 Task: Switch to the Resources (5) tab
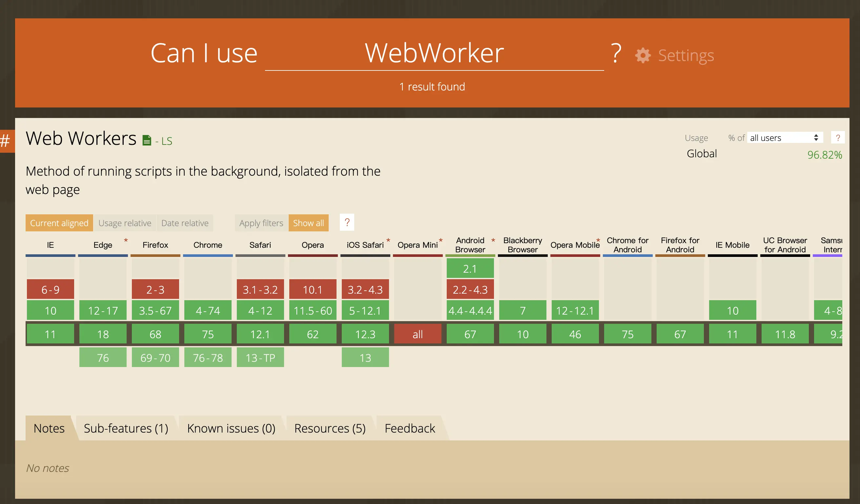(330, 428)
